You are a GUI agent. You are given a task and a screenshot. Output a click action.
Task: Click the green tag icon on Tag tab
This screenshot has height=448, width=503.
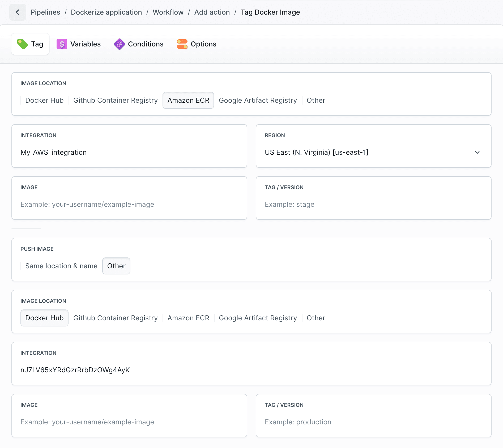[23, 44]
